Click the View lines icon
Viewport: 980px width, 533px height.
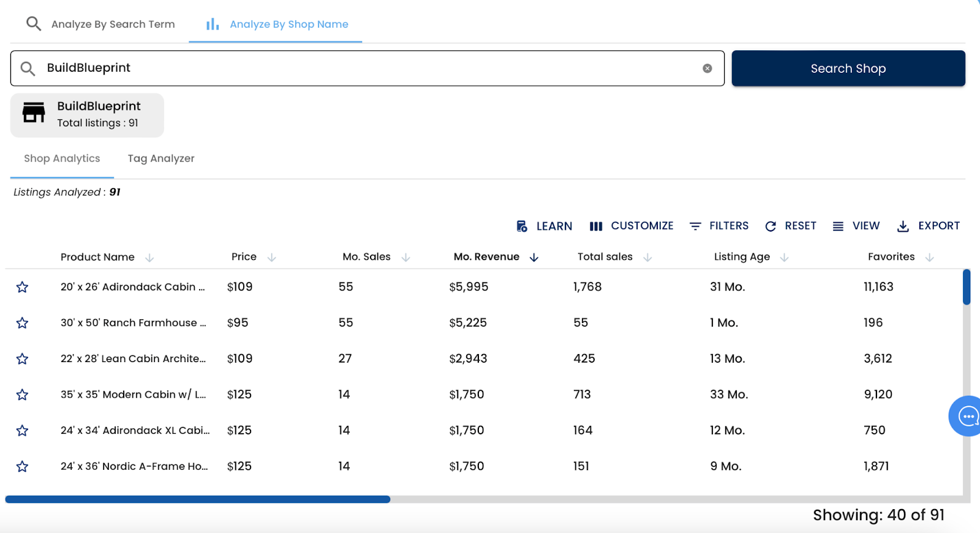[838, 226]
